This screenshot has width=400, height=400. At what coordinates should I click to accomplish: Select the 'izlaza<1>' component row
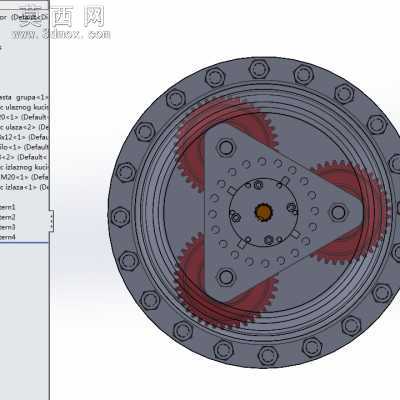pos(24,187)
